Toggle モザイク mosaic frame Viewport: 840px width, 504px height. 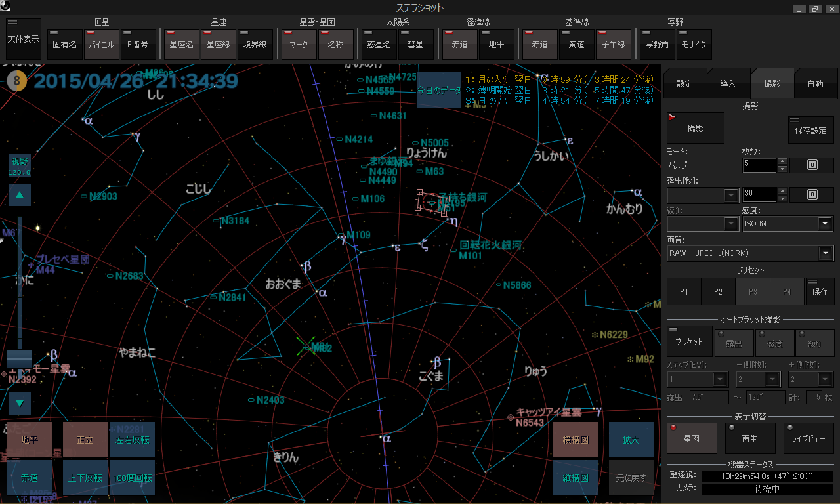pyautogui.click(x=694, y=44)
